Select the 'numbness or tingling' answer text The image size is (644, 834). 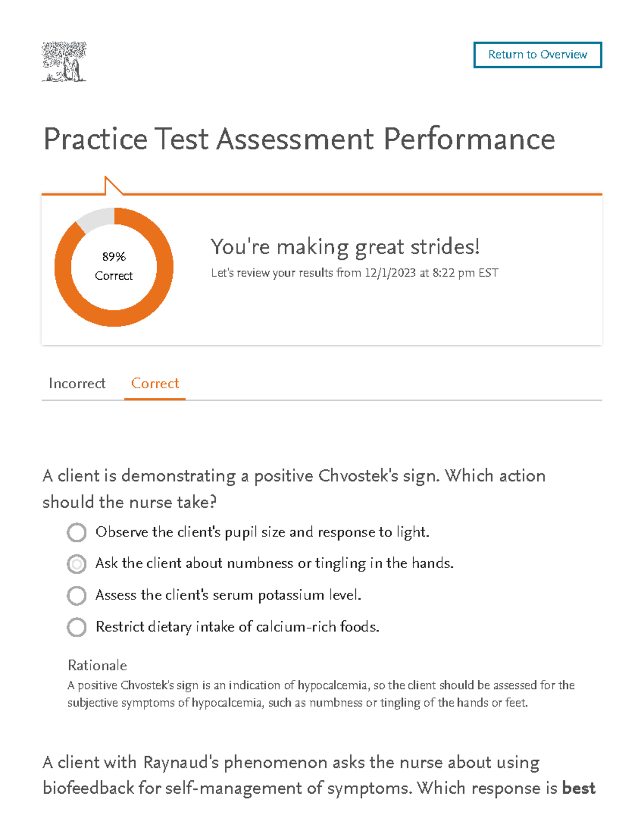[x=274, y=564]
